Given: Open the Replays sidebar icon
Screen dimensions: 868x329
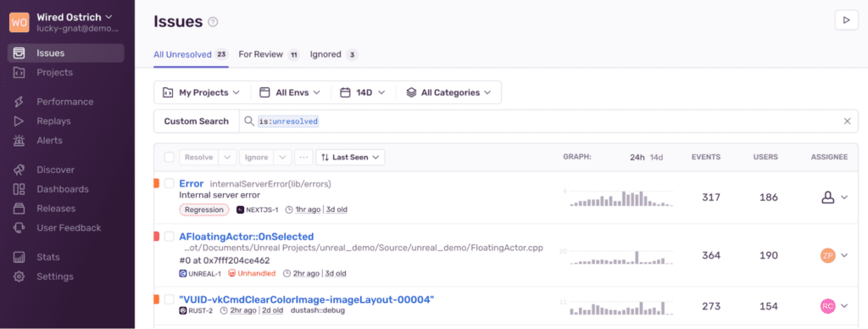Looking at the screenshot, I should (19, 120).
